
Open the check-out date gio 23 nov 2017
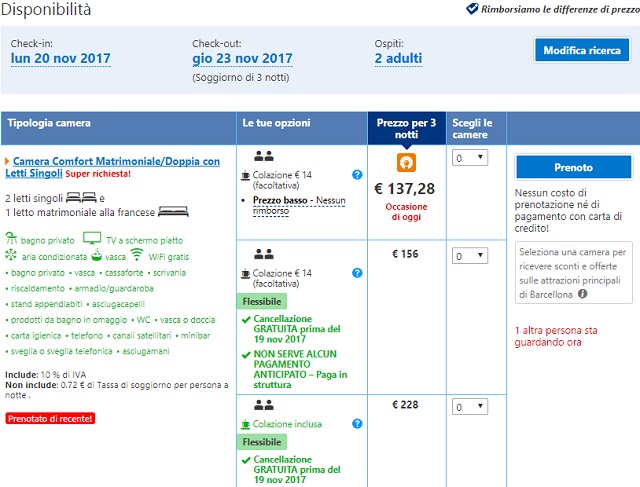coord(242,58)
